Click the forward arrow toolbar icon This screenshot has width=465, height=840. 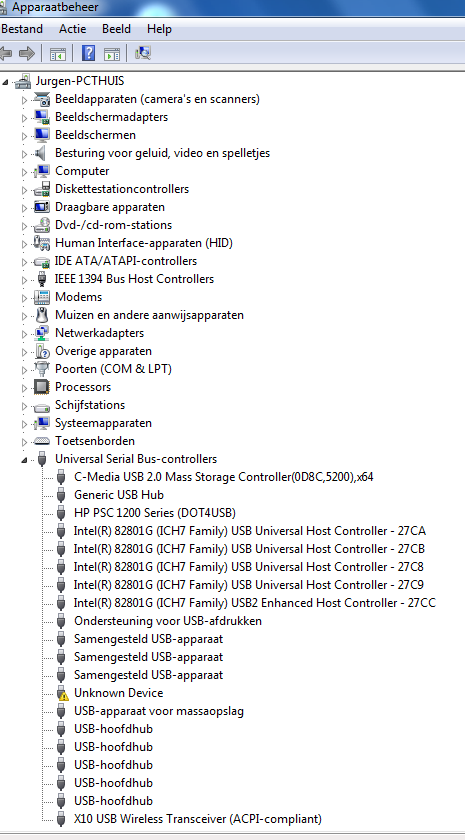(27, 53)
